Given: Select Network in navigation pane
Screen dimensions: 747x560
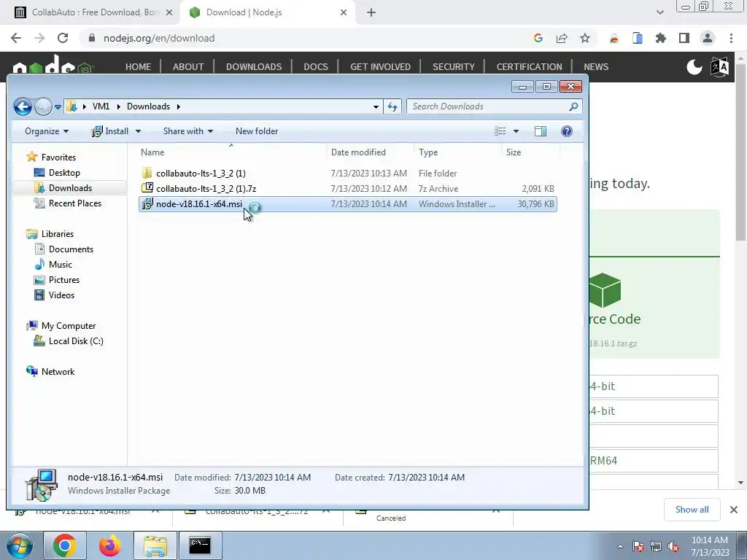Looking at the screenshot, I should pyautogui.click(x=58, y=371).
